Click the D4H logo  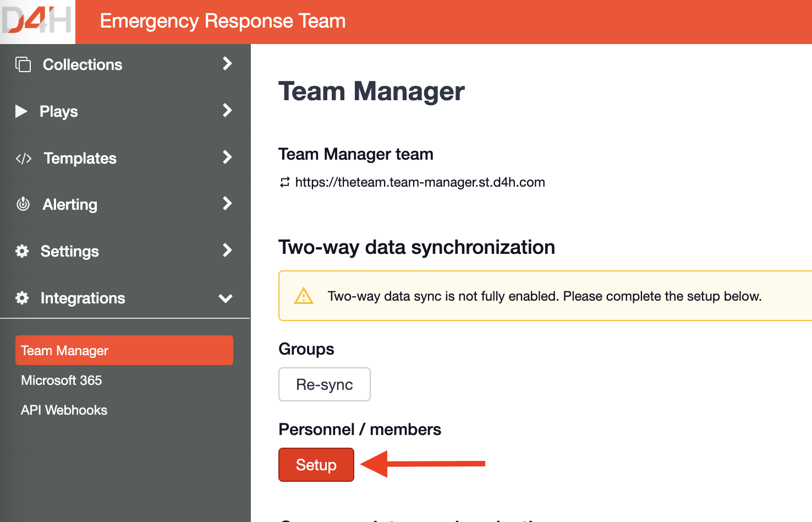(37, 21)
